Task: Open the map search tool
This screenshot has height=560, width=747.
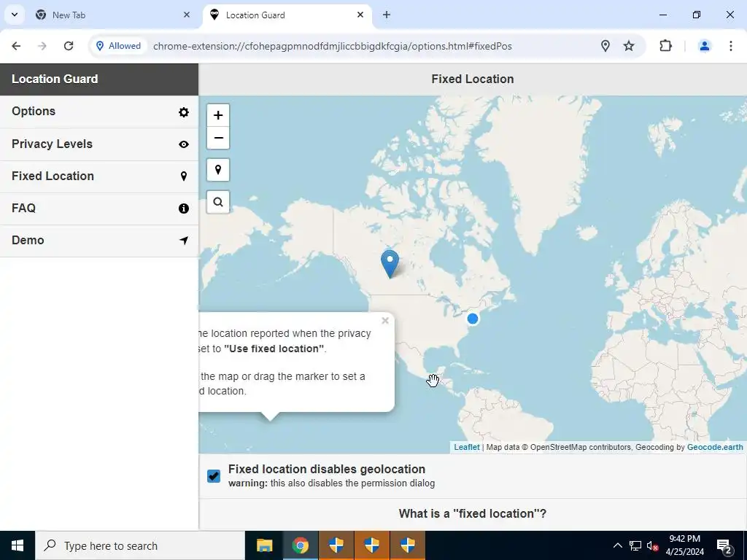Action: [218, 202]
